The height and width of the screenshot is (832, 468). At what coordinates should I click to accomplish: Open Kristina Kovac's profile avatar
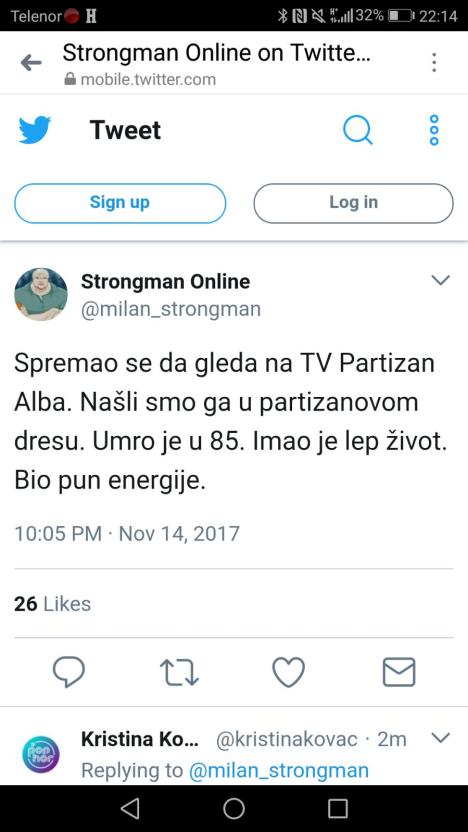click(x=41, y=755)
